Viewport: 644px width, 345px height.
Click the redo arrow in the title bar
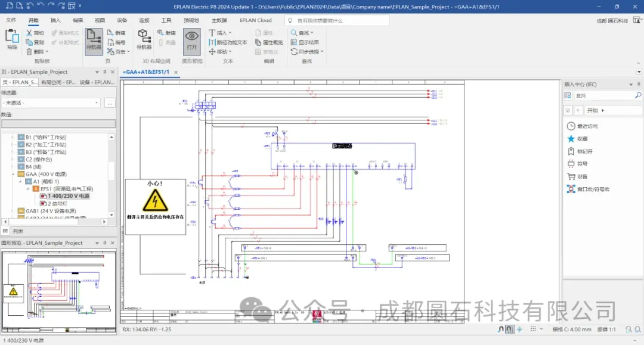(x=51, y=6)
